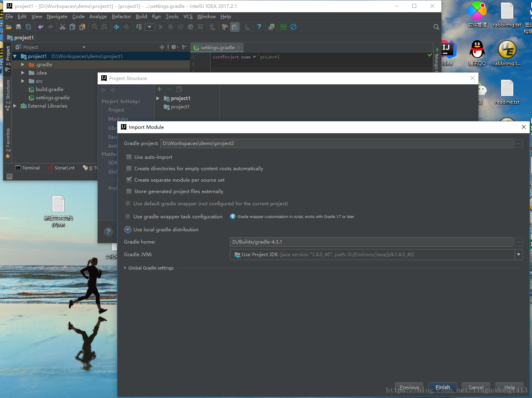Open the VCS menu
This screenshot has width=532, height=398.
pyautogui.click(x=188, y=17)
